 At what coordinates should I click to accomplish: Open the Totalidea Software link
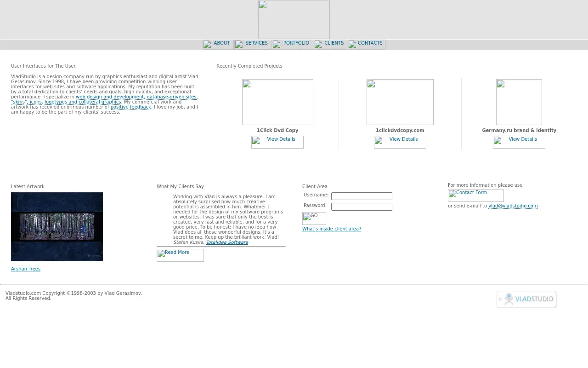(x=227, y=242)
